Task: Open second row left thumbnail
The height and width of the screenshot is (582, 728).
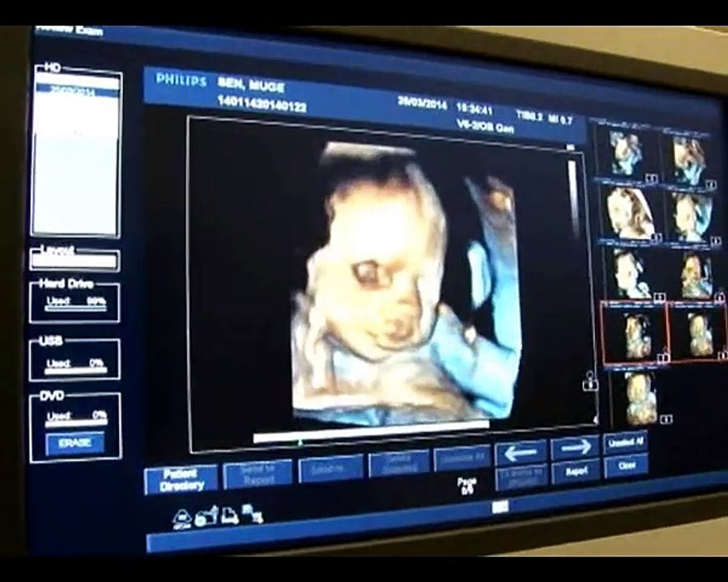Action: (x=629, y=213)
